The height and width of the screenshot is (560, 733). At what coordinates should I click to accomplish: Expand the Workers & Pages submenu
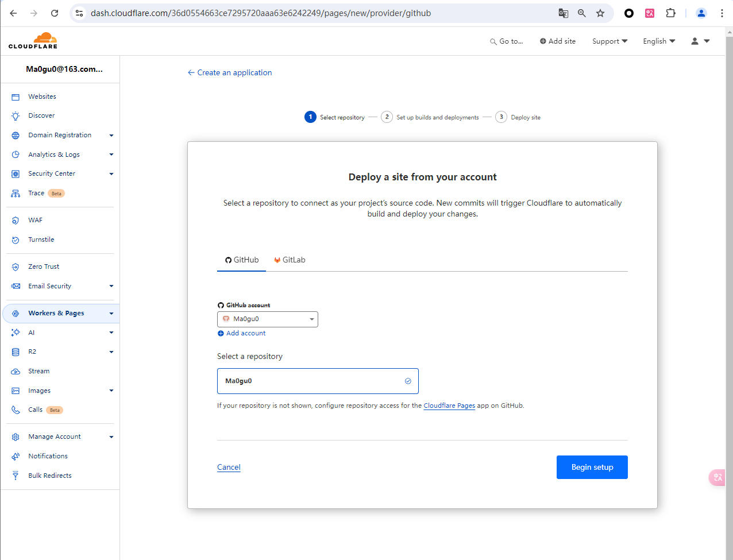click(111, 314)
